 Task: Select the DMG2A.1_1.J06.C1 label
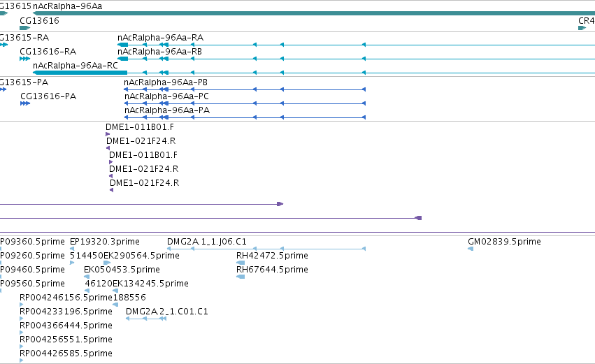tap(207, 242)
